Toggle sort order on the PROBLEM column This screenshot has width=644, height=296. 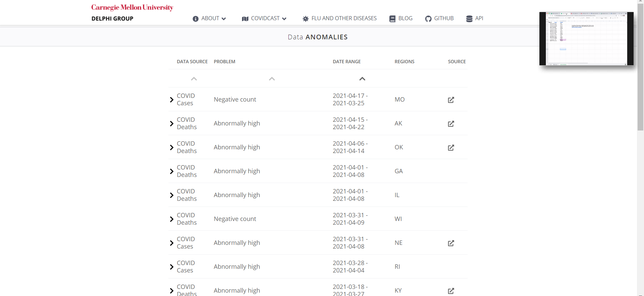tap(272, 78)
